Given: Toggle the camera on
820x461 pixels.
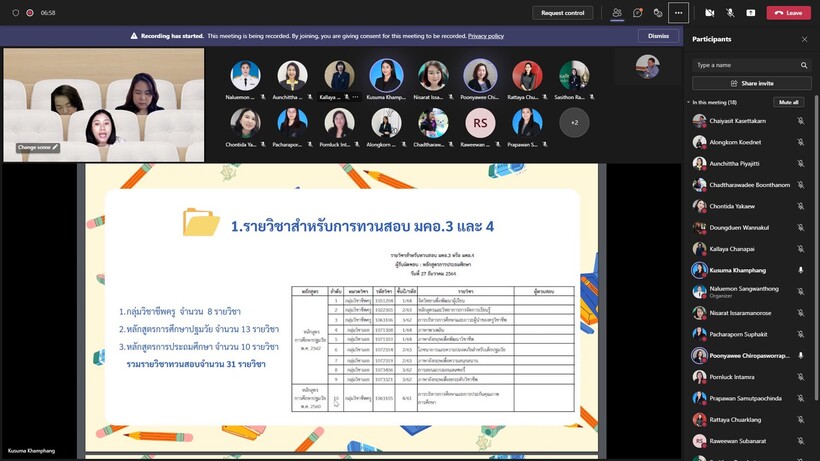Looking at the screenshot, I should (709, 13).
